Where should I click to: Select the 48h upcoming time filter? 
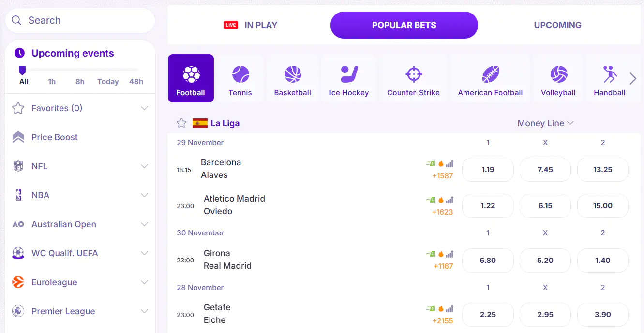(x=136, y=82)
